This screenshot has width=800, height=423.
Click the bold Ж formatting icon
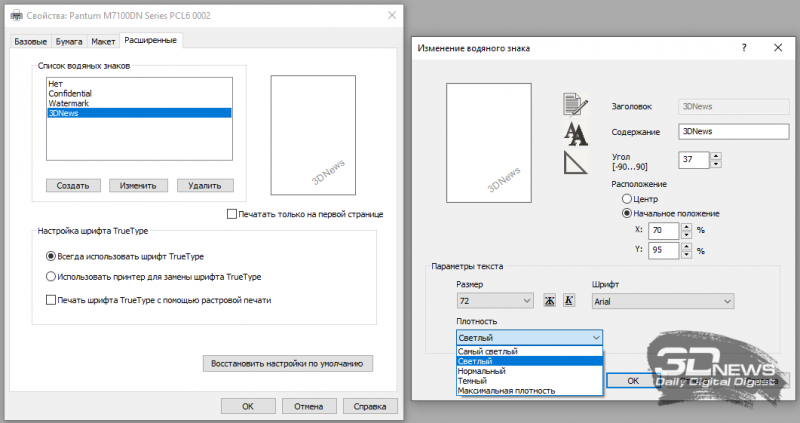(x=549, y=301)
